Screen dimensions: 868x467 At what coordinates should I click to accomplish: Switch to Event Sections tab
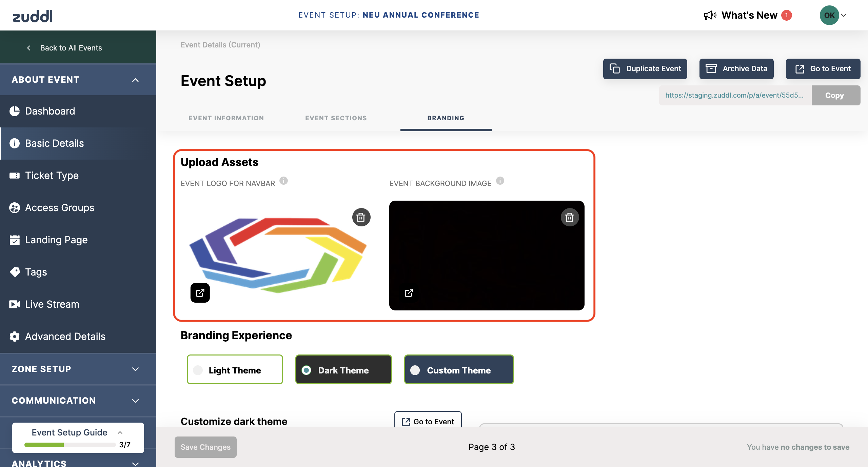coord(336,118)
